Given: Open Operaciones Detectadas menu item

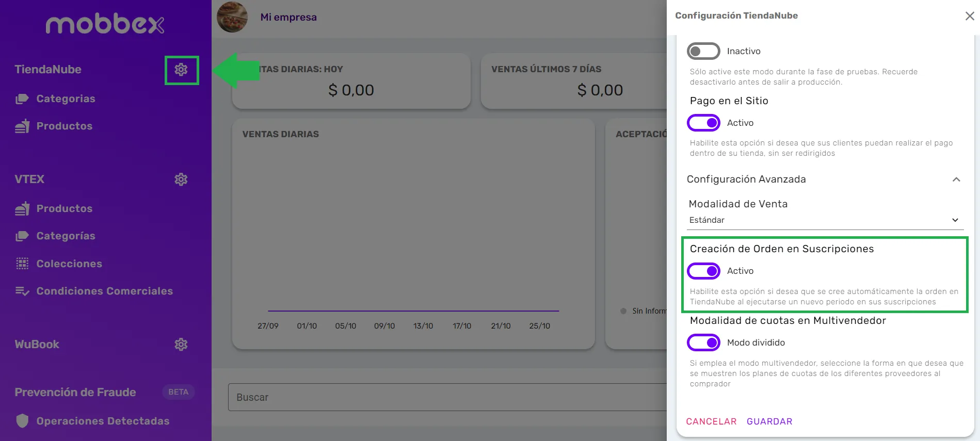Looking at the screenshot, I should point(103,421).
